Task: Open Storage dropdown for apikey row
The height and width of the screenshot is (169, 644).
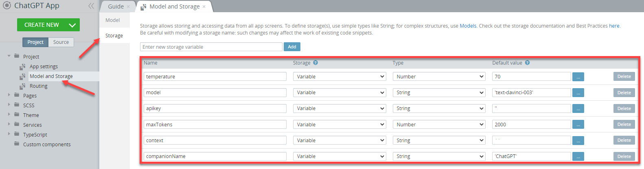Action: point(340,108)
